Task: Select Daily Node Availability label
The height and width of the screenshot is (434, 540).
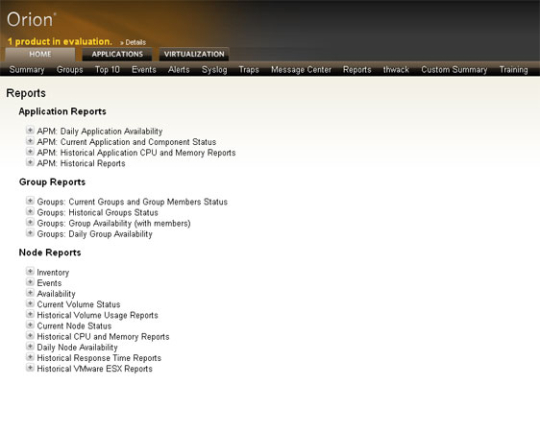Action: pyautogui.click(x=77, y=347)
